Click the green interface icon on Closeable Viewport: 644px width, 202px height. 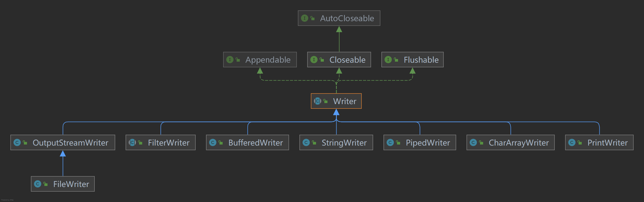(314, 60)
